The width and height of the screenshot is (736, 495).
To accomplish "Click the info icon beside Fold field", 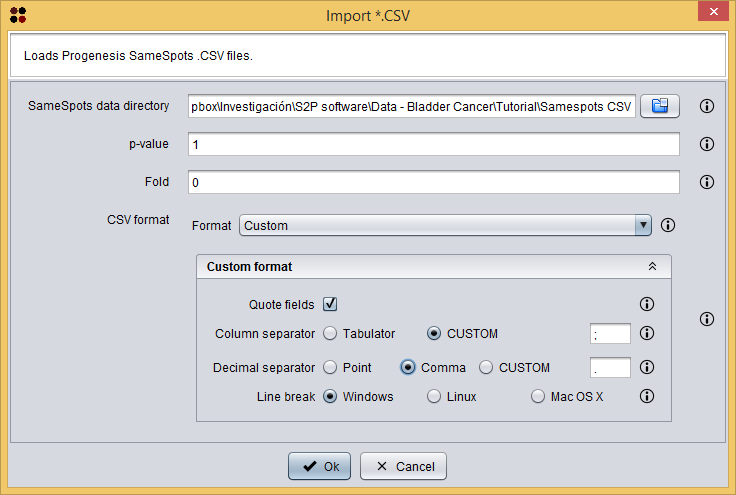I will (706, 182).
